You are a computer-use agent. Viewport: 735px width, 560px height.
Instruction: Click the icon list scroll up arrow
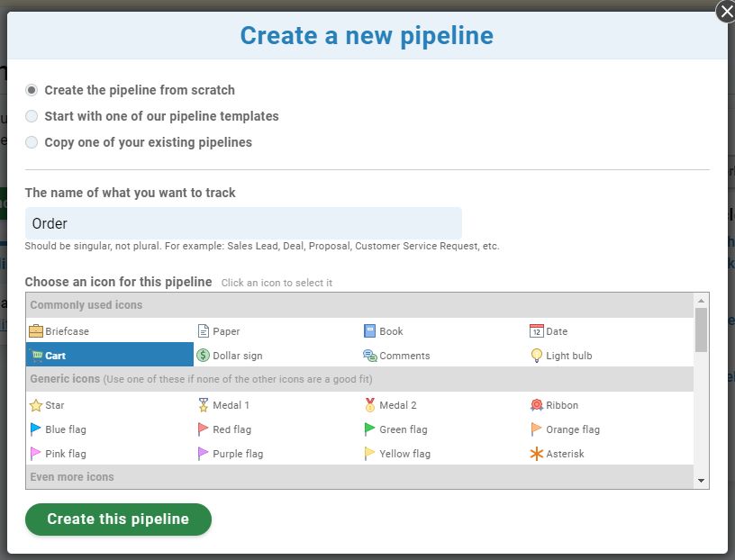point(702,301)
